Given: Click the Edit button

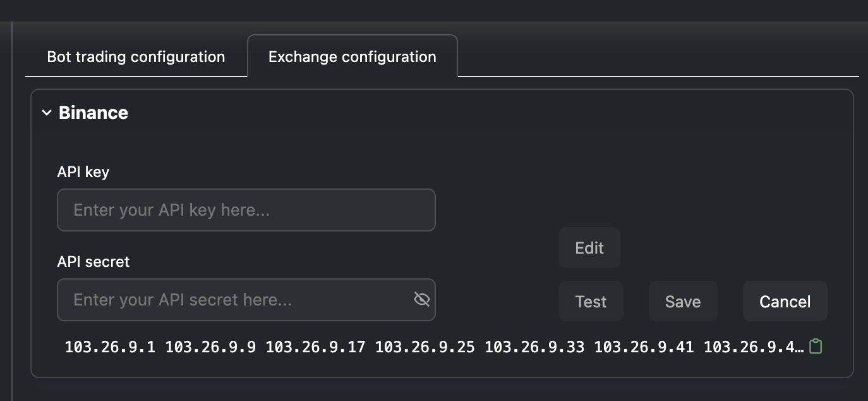Looking at the screenshot, I should point(589,248).
